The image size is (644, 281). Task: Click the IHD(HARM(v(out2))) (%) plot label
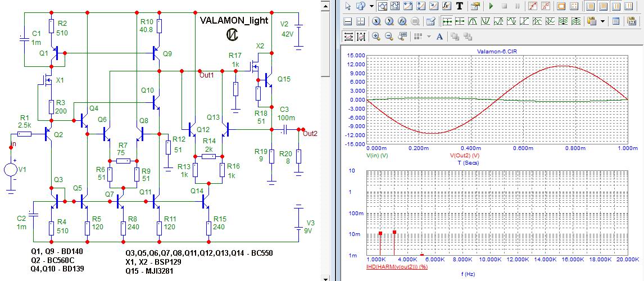tap(397, 267)
